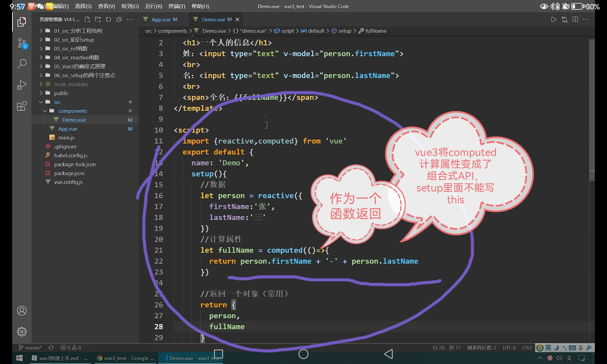Switch to the App.vue tab
Screen dimensions: 607x364
(x=161, y=19)
